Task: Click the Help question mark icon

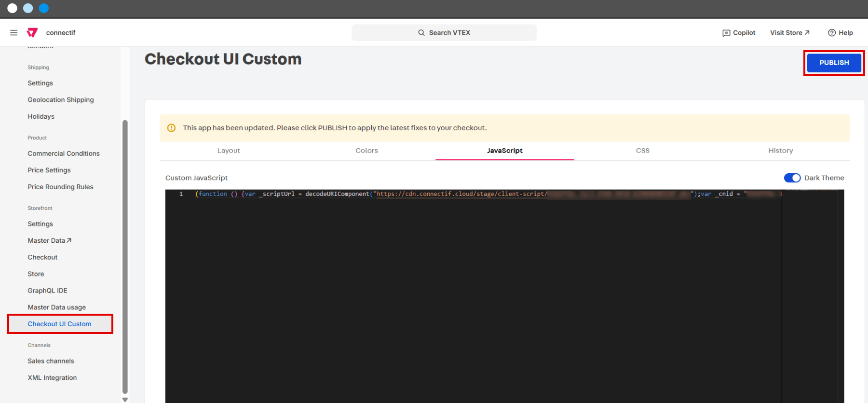Action: 832,33
